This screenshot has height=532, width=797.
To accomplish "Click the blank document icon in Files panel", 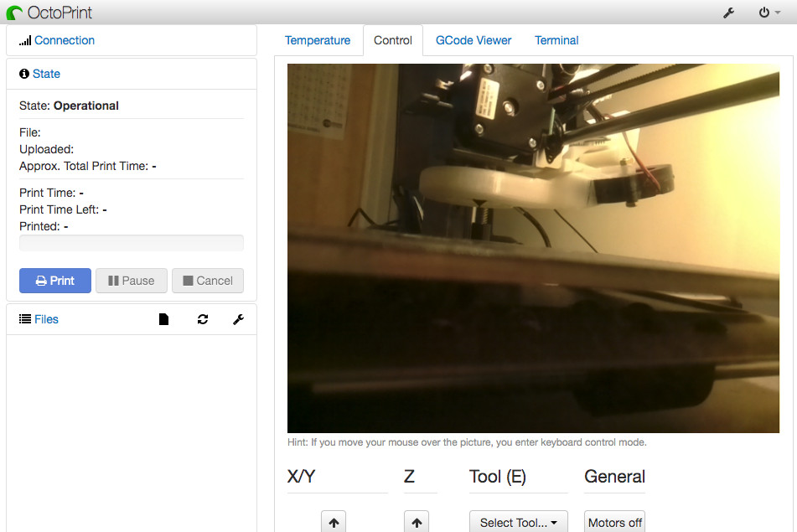I will pyautogui.click(x=163, y=319).
